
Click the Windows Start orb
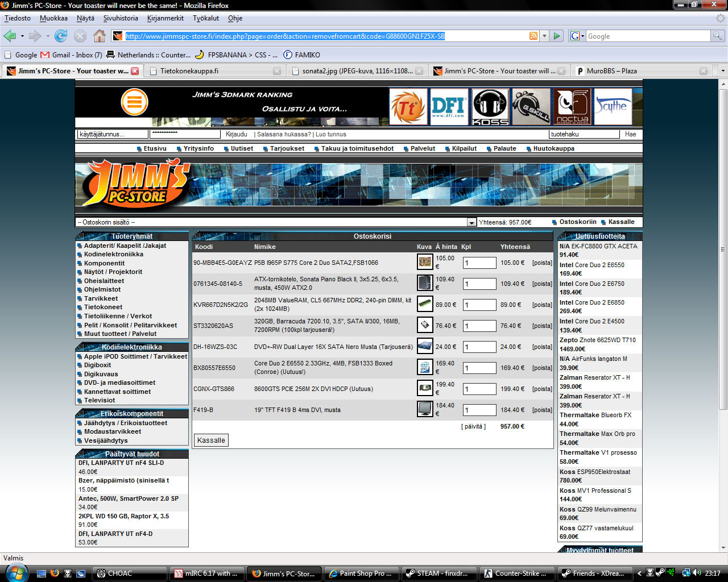pos(15,572)
